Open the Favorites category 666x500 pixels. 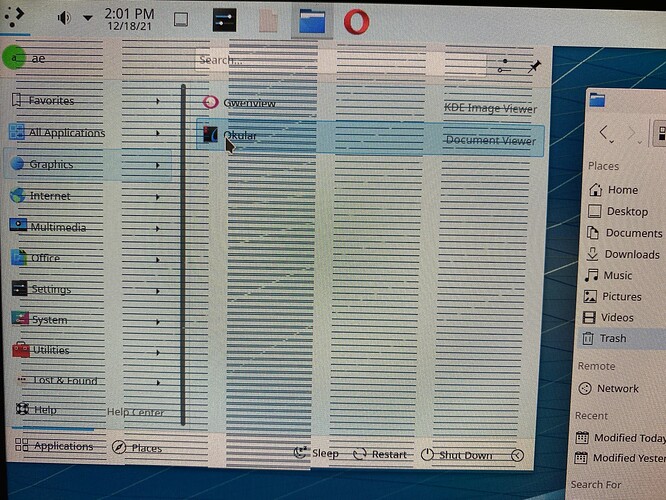pyautogui.click(x=87, y=101)
